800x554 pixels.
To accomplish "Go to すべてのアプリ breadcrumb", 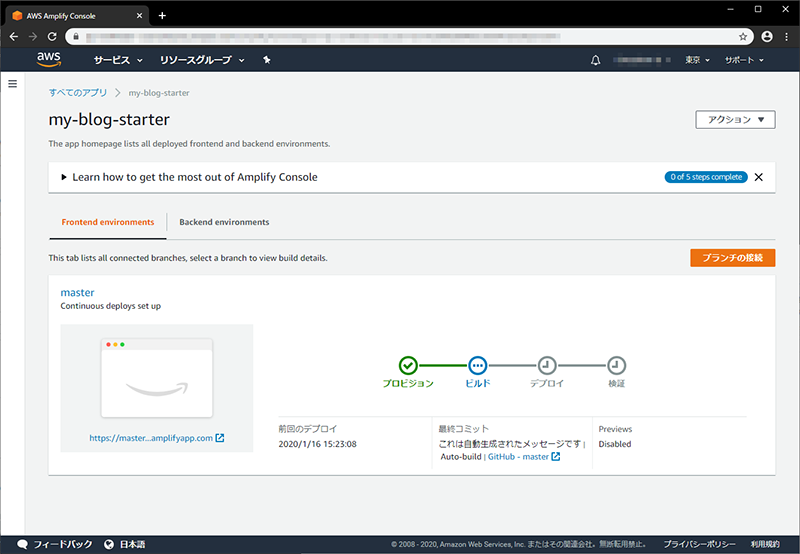I will point(78,93).
